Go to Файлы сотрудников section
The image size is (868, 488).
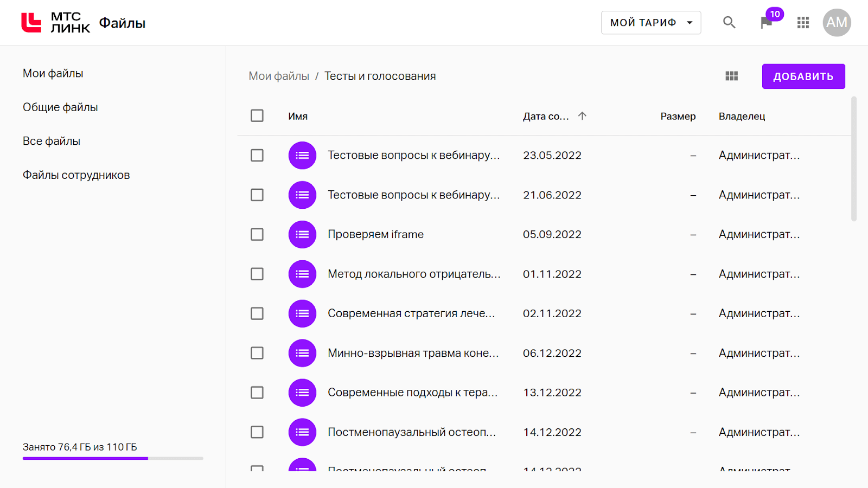point(76,175)
